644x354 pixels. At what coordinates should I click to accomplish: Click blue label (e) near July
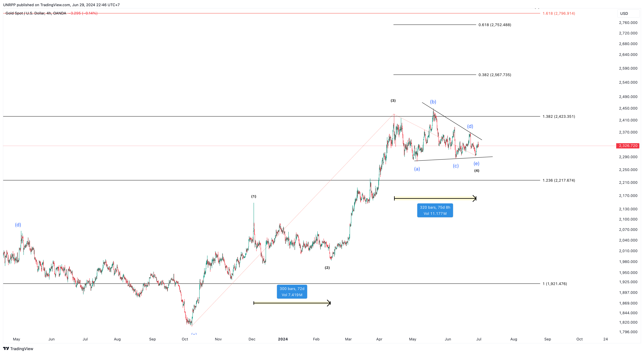click(476, 164)
